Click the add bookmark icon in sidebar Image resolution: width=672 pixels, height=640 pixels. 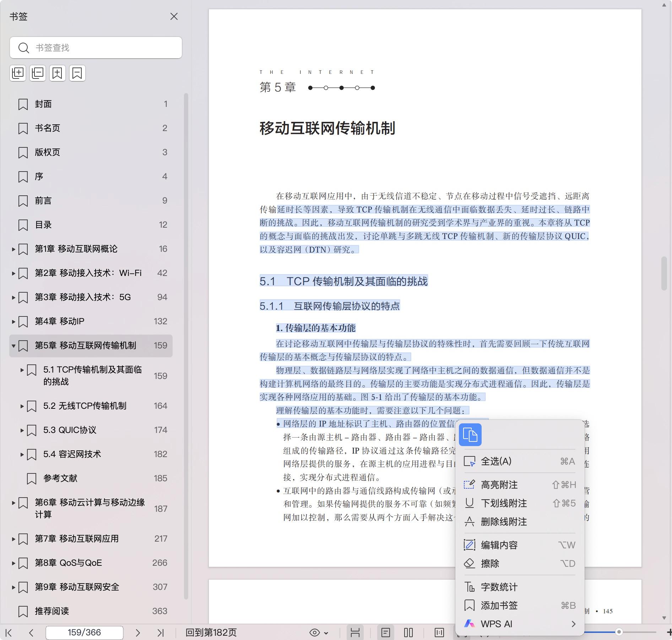coord(58,73)
